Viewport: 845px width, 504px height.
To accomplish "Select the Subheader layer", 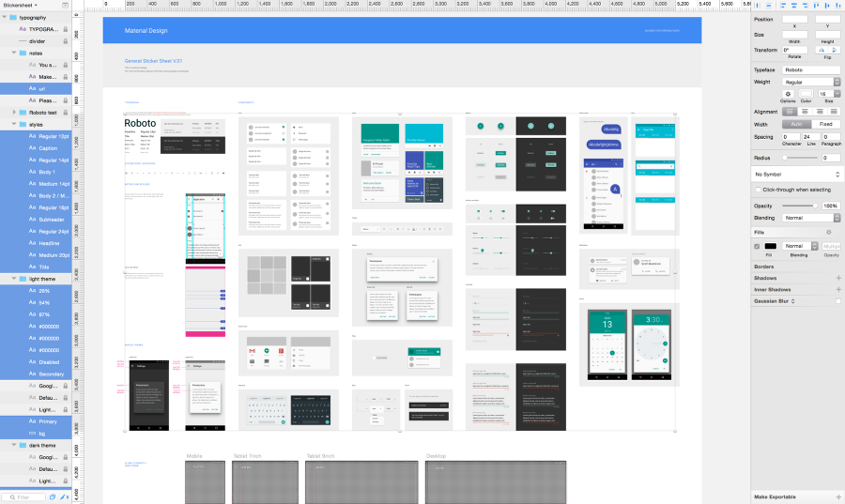I will (36, 220).
